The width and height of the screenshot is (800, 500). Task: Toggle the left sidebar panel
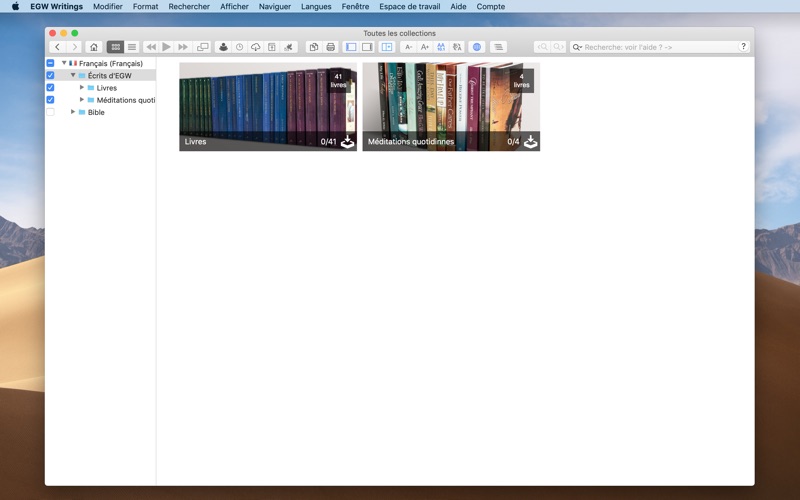(351, 47)
